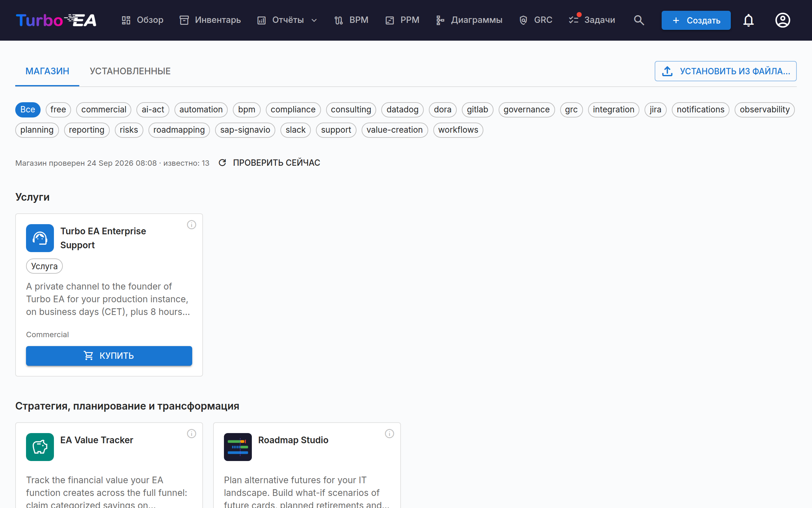Filter by the datadog tag

point(403,110)
